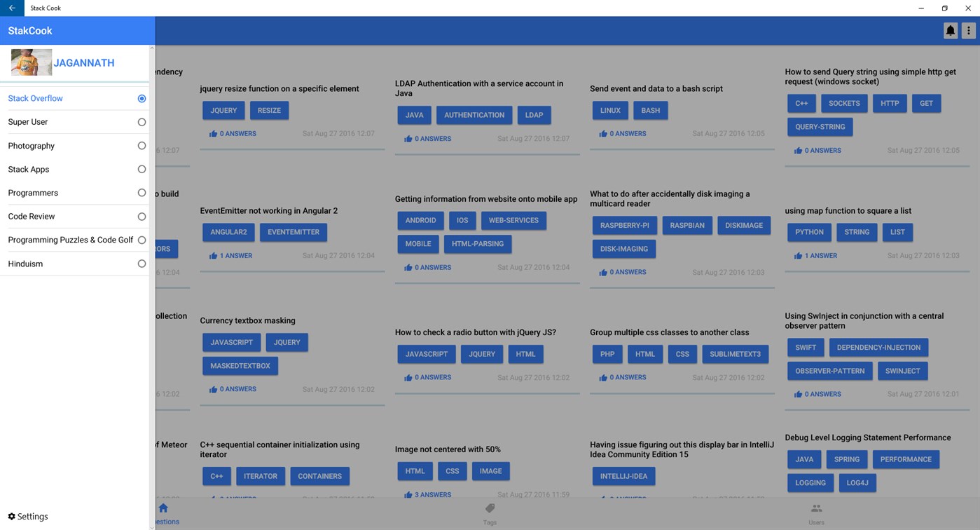Click the LDAP tag button
The image size is (980, 530).
pos(534,115)
